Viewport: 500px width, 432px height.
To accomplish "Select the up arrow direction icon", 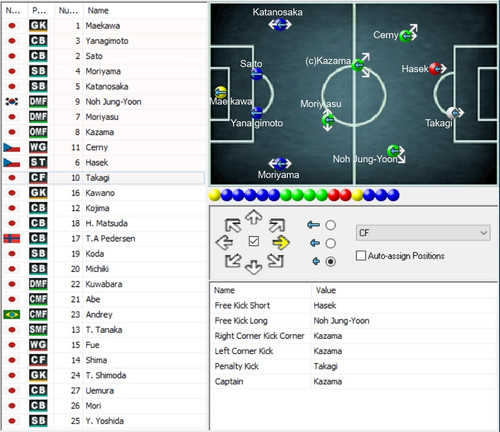I will click(254, 217).
